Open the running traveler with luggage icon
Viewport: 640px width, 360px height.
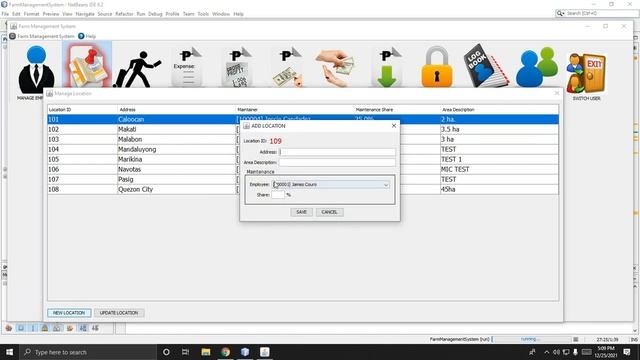point(137,69)
